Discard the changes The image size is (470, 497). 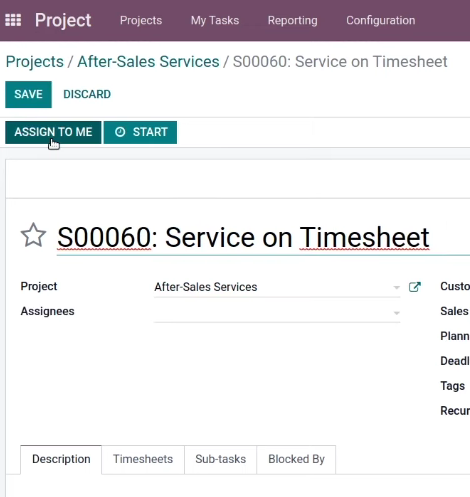[x=87, y=94]
